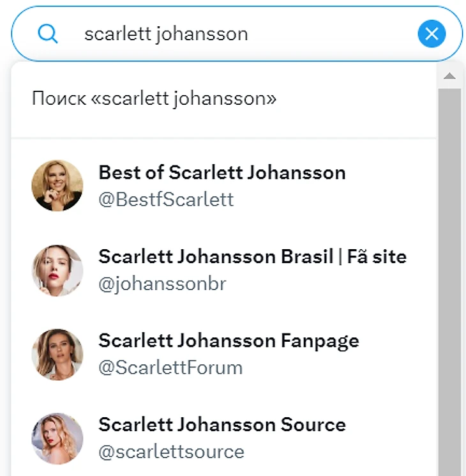Open the Scarlett Johansson Fanpage result

pos(229,341)
